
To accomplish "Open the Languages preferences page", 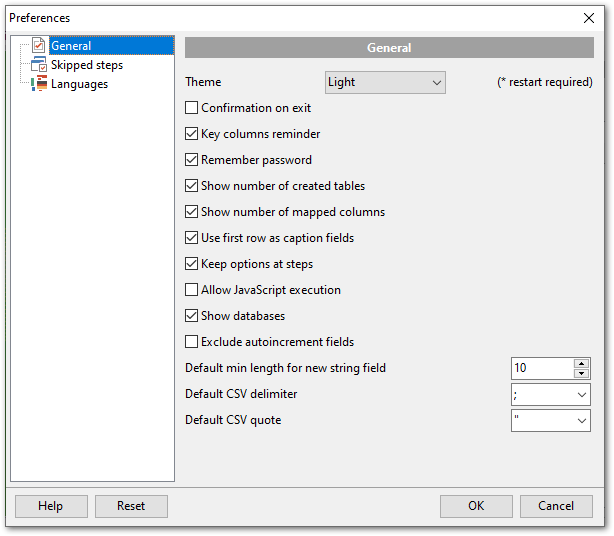I will (79, 84).
